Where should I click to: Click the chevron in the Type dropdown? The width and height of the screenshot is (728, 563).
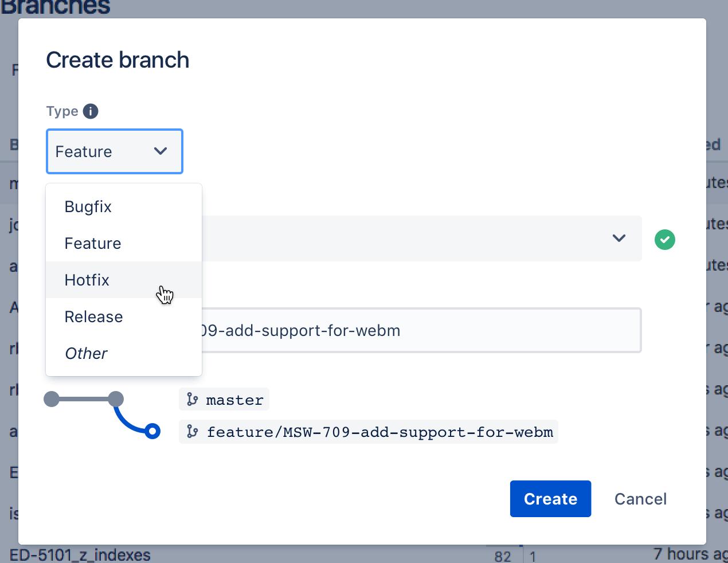(x=161, y=151)
